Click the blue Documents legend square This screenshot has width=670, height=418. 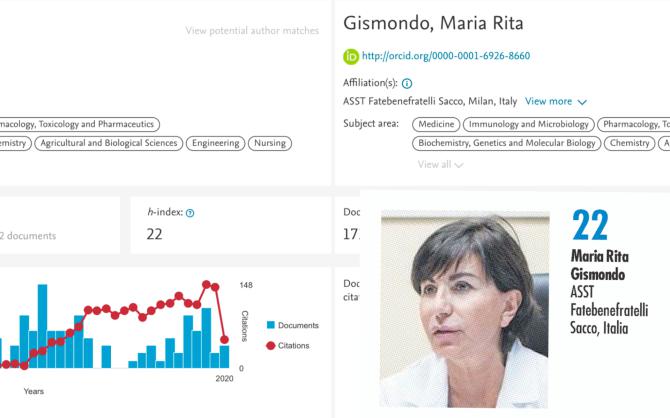click(x=270, y=325)
